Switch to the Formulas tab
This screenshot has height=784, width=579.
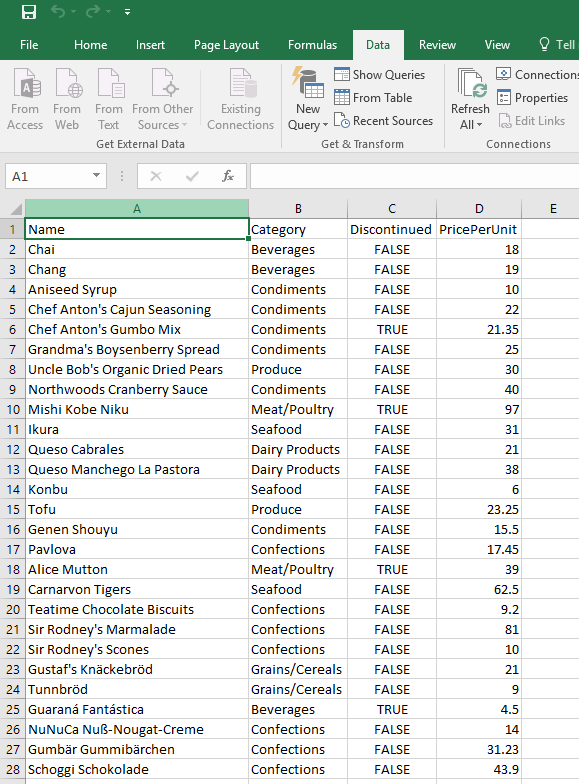pos(312,45)
